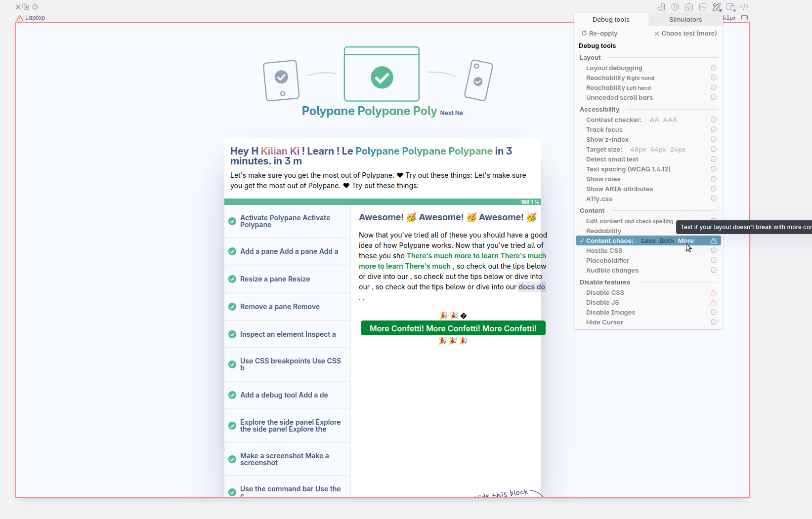Enable Show z-index

[x=607, y=140]
